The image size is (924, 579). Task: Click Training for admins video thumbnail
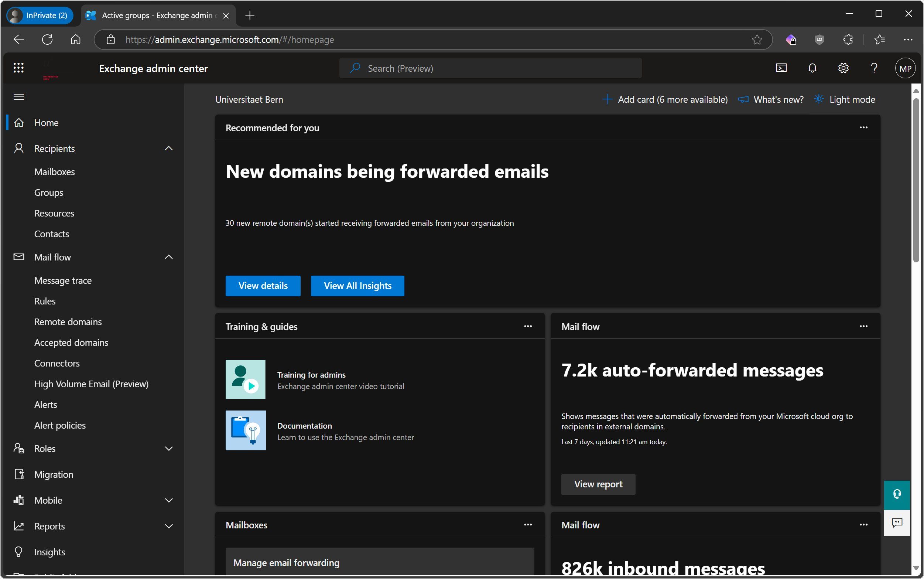(x=245, y=379)
